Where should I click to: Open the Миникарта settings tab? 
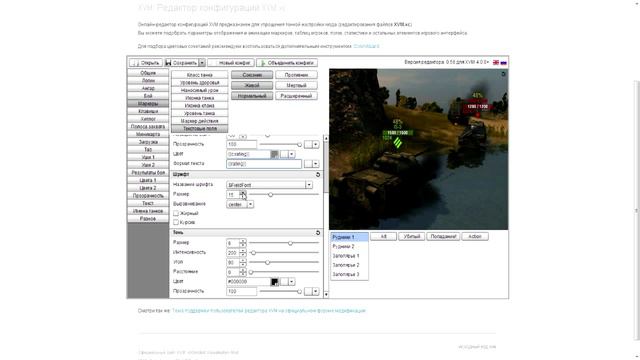pyautogui.click(x=148, y=134)
